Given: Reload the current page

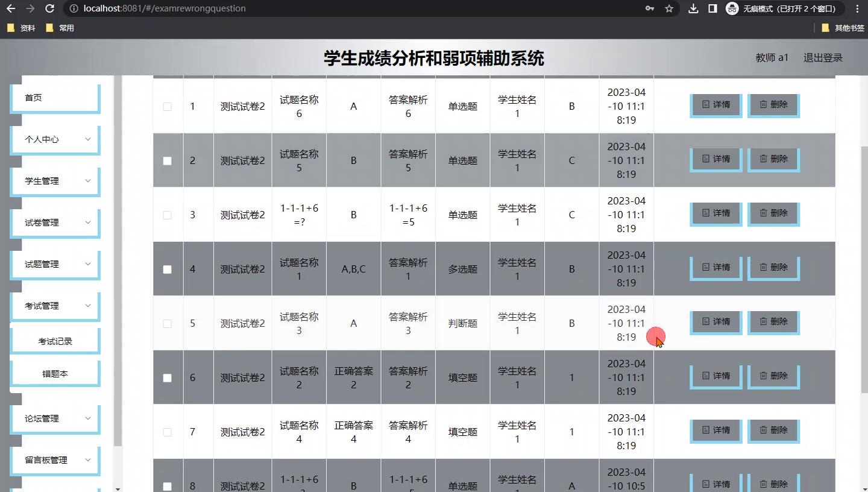Looking at the screenshot, I should (x=50, y=8).
